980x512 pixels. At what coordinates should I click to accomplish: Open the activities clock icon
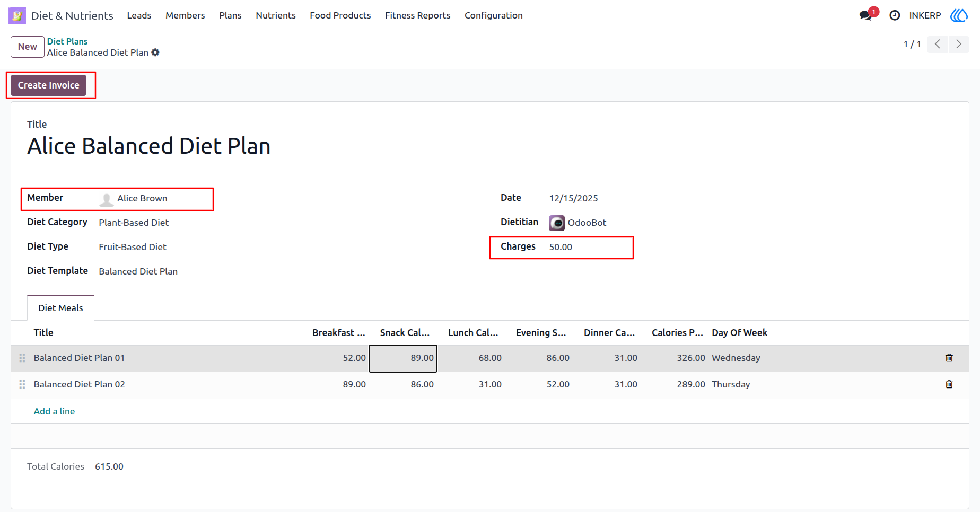[895, 15]
